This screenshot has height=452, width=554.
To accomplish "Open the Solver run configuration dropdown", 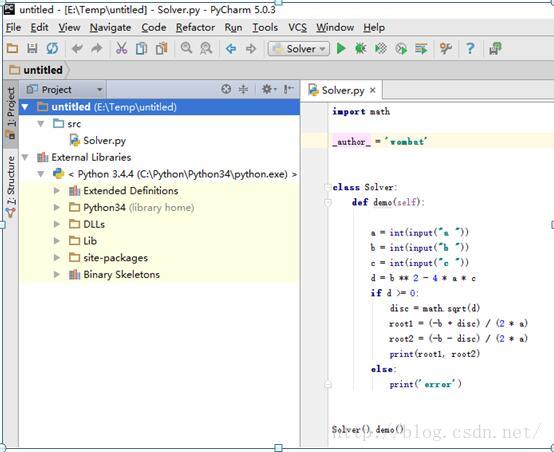I will [299, 48].
